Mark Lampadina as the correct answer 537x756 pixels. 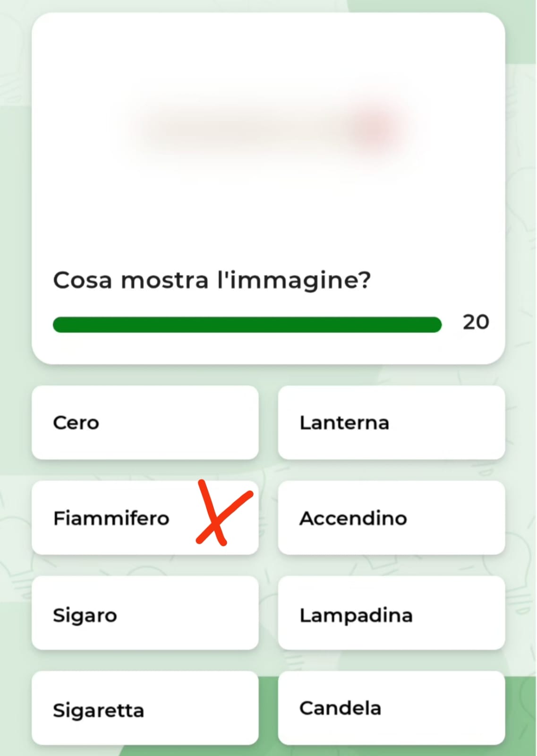(391, 613)
